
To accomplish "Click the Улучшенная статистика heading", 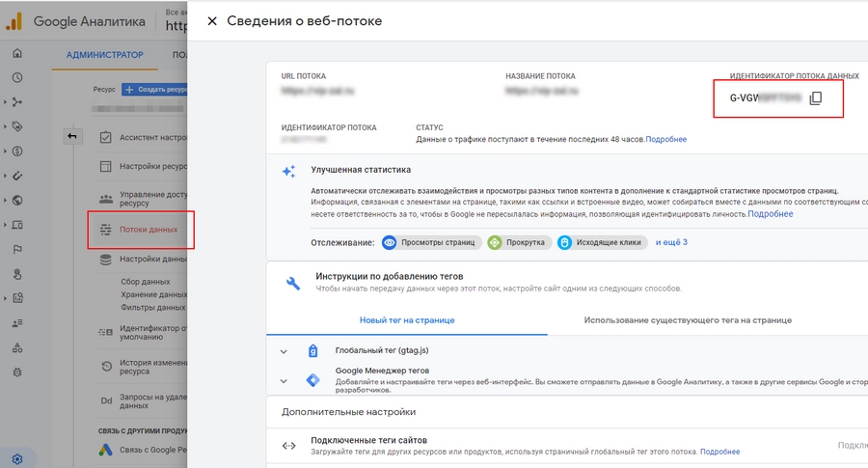I will [x=361, y=170].
